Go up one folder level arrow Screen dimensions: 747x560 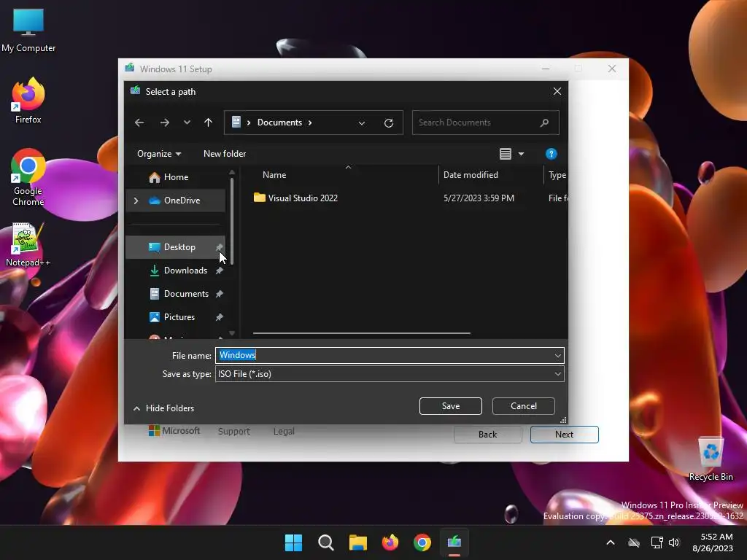click(208, 122)
